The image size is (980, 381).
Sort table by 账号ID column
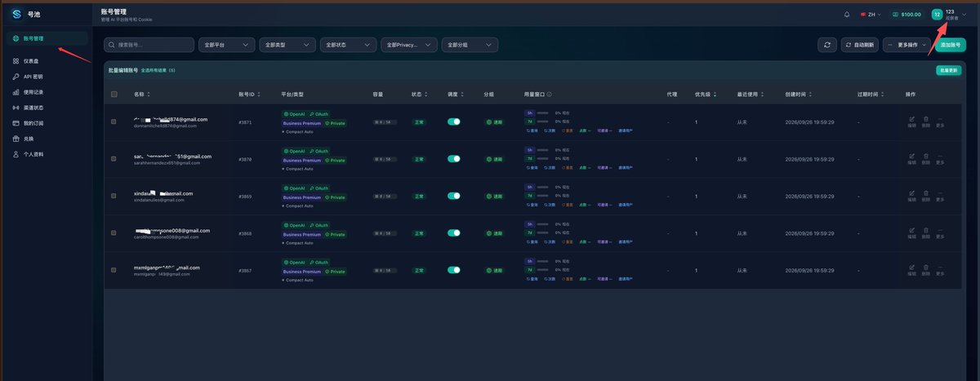[x=249, y=95]
